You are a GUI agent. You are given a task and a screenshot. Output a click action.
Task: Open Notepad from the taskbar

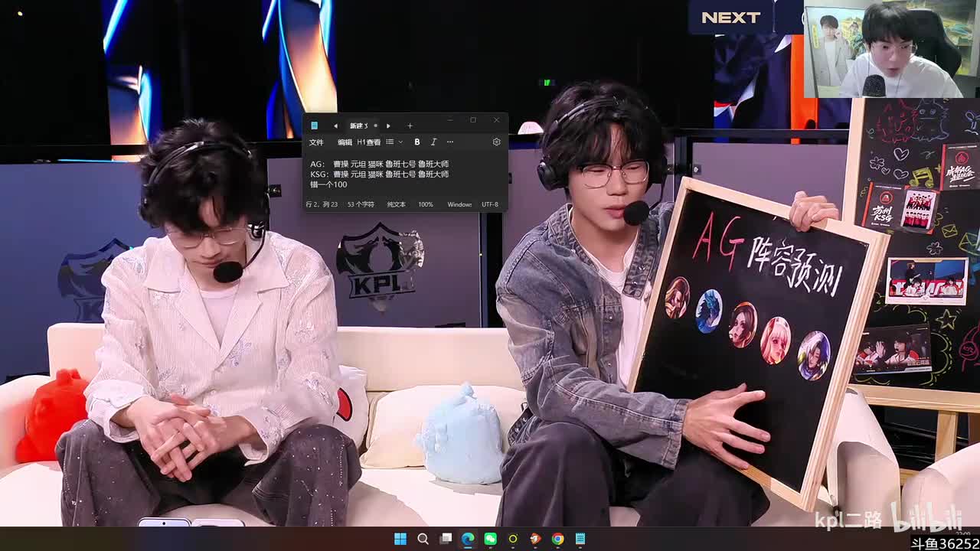click(580, 539)
